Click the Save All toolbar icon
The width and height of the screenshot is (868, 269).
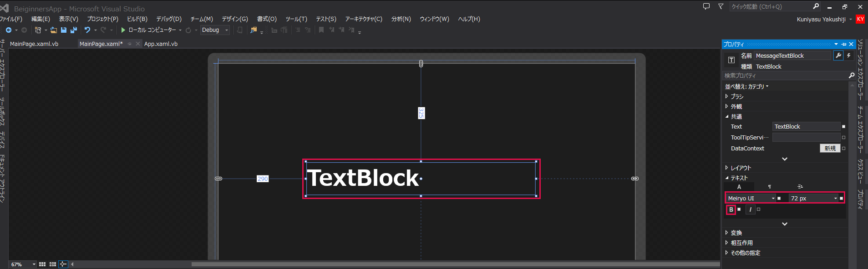click(x=74, y=30)
